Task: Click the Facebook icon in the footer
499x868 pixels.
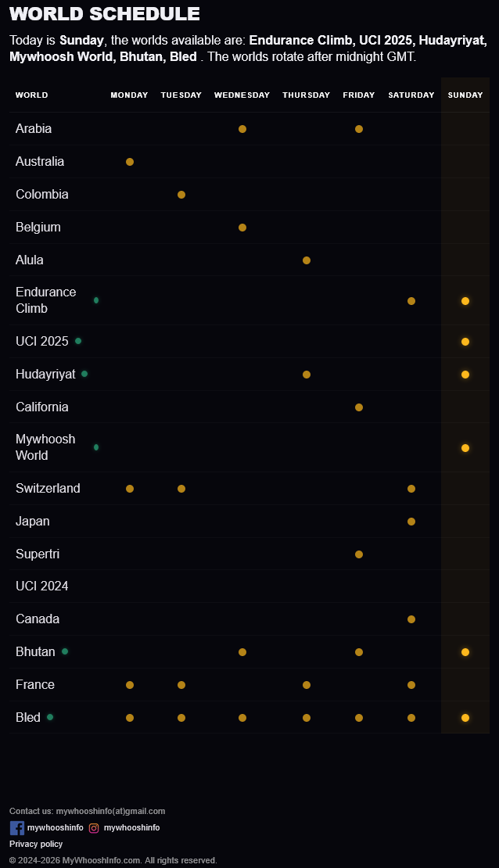Action: pyautogui.click(x=17, y=827)
